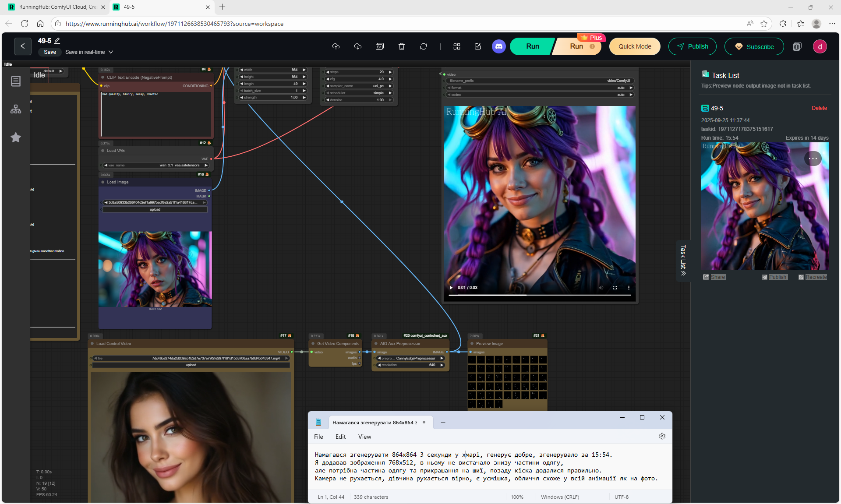841x504 pixels.
Task: Click the video playback progress bar
Action: 539,296
